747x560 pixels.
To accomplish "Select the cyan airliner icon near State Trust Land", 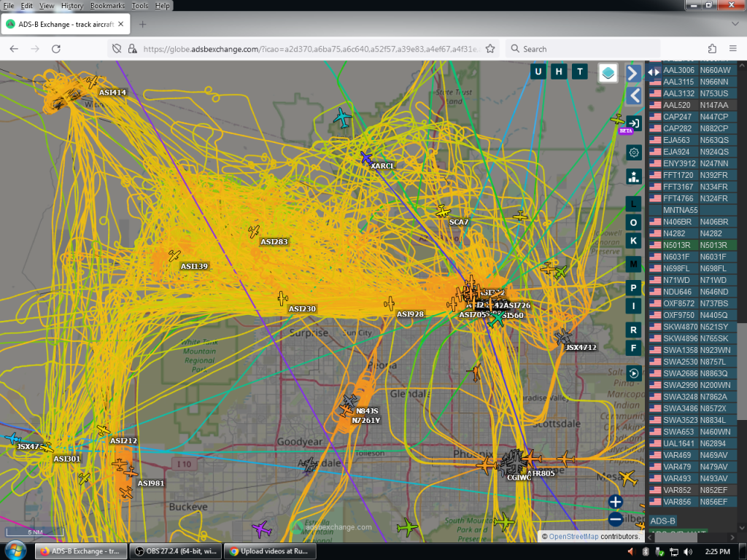I will (x=342, y=117).
